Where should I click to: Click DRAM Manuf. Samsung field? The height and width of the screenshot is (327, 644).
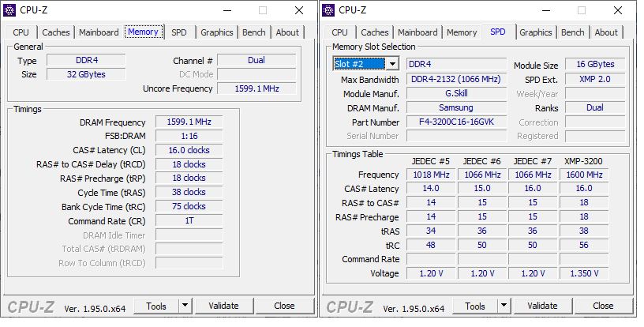[456, 107]
